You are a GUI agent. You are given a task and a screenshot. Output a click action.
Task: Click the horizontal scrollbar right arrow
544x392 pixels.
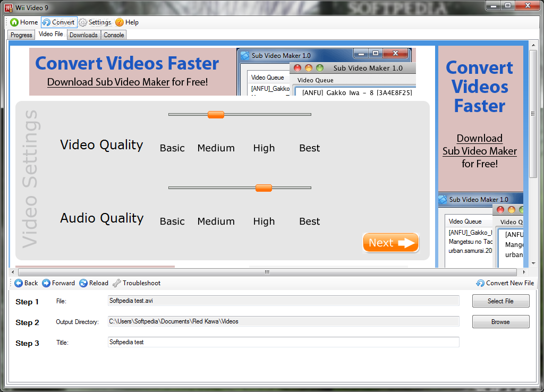(524, 272)
